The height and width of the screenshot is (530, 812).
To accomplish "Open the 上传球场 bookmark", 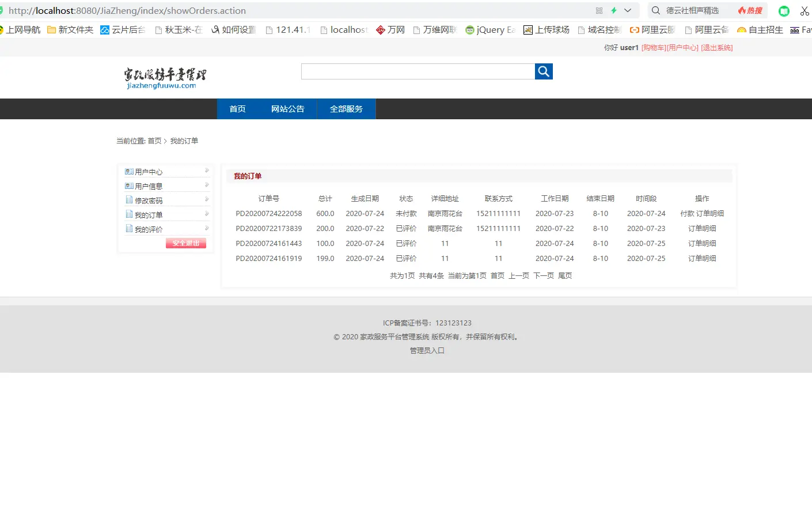I will pyautogui.click(x=547, y=29).
